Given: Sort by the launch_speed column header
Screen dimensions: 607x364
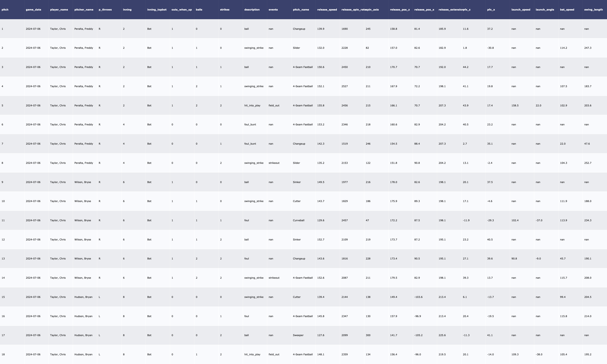Looking at the screenshot, I should [521, 10].
